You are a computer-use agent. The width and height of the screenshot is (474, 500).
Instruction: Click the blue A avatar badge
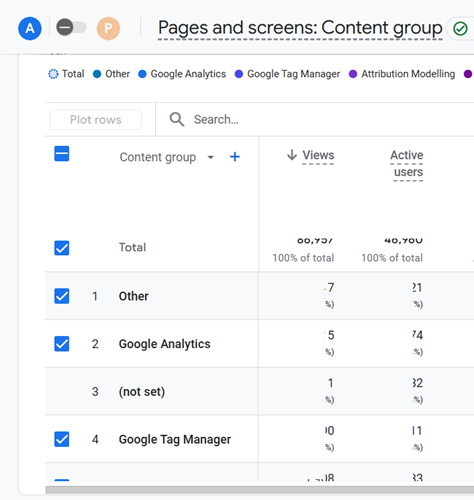pyautogui.click(x=30, y=28)
